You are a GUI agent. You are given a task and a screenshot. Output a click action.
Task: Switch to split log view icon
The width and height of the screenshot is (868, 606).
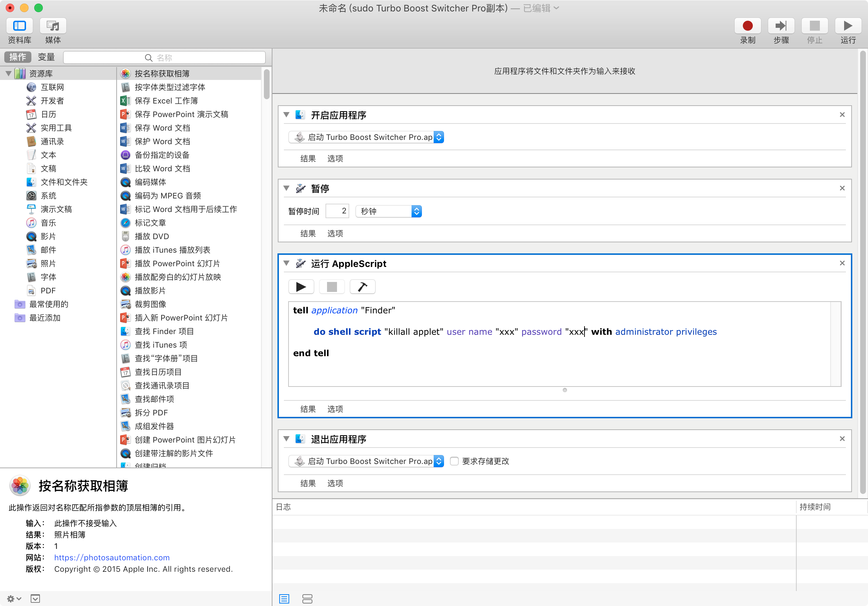[307, 599]
